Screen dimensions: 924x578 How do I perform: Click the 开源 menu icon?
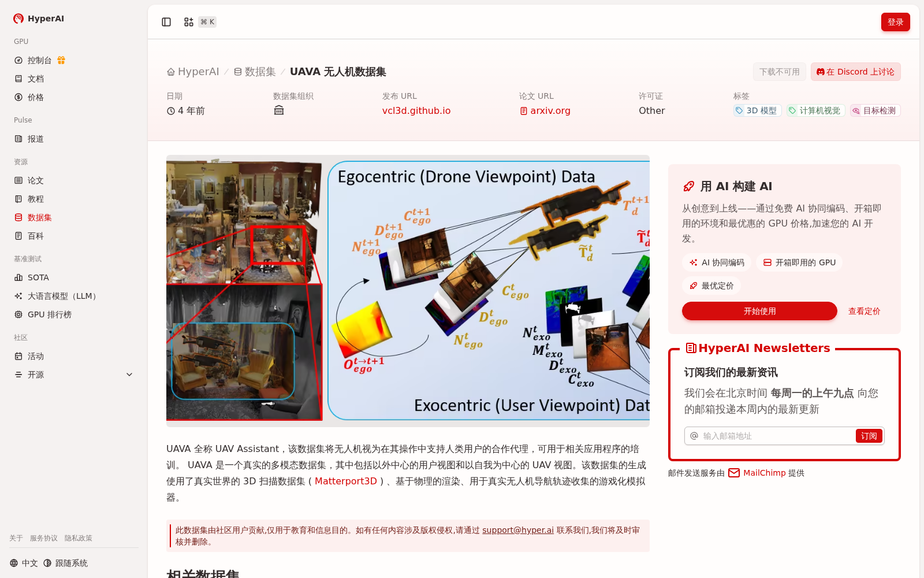point(18,375)
